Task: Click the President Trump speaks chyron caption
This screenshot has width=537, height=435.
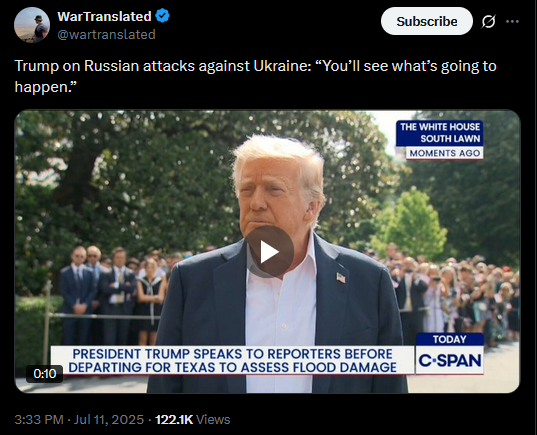Action: click(233, 360)
